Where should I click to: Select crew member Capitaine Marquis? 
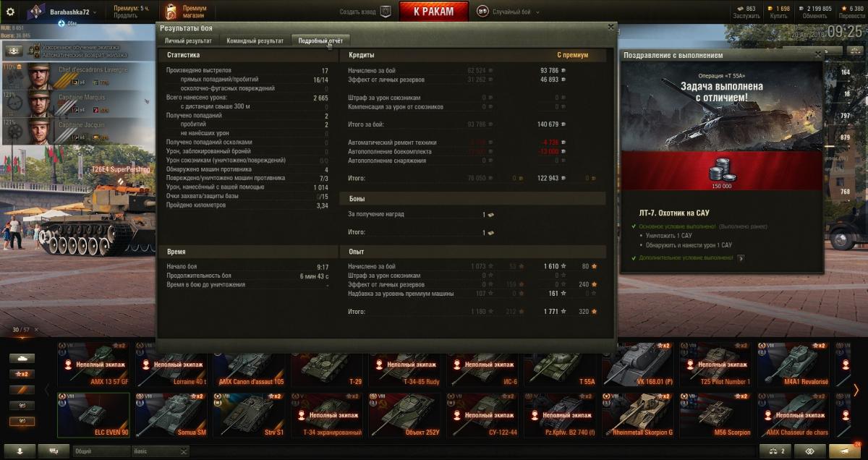click(x=77, y=103)
